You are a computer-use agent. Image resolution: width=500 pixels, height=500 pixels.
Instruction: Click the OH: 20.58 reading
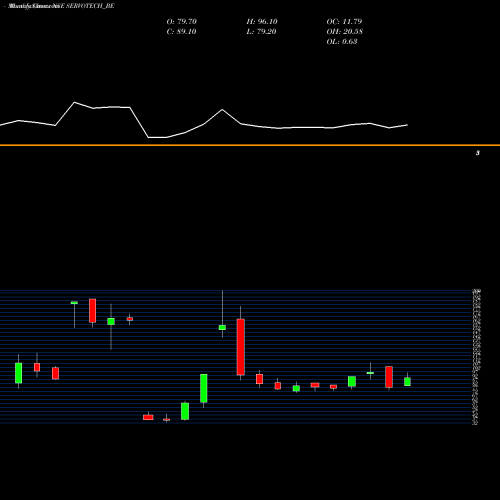pyautogui.click(x=345, y=32)
